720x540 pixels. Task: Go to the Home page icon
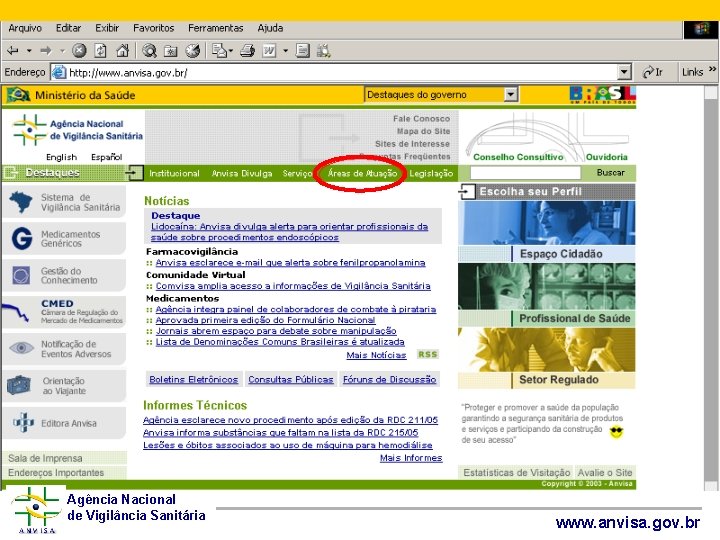pyautogui.click(x=122, y=51)
